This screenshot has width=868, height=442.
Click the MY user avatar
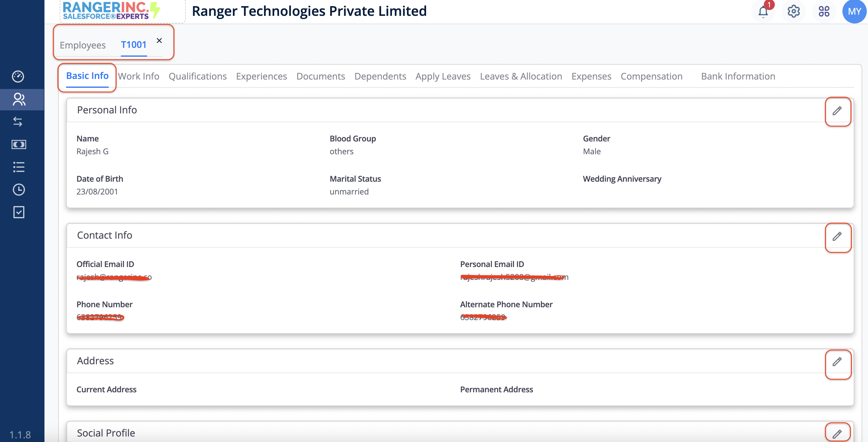click(854, 12)
